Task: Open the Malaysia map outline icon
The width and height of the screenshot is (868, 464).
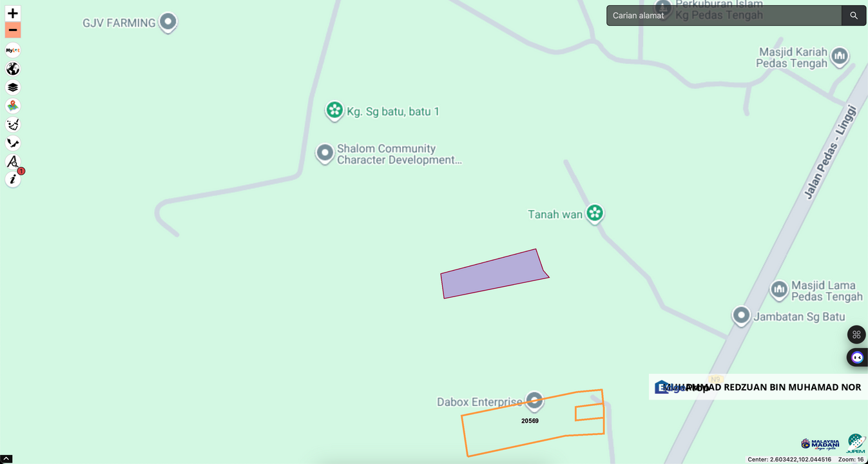Action: pos(13,142)
